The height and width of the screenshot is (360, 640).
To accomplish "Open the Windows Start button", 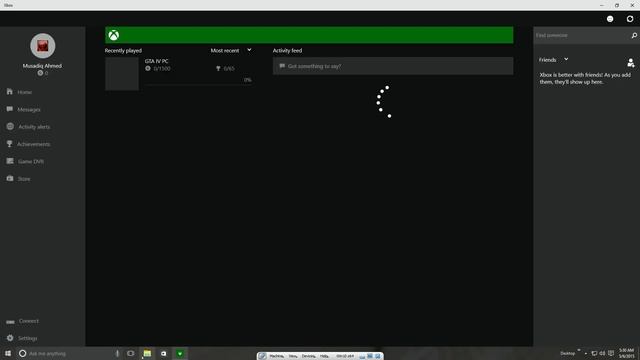I will [x=8, y=353].
